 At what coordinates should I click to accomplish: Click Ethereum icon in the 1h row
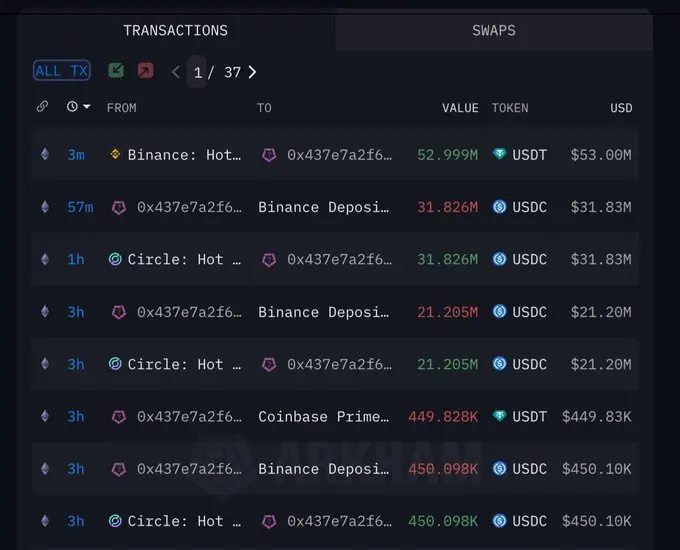[45, 259]
